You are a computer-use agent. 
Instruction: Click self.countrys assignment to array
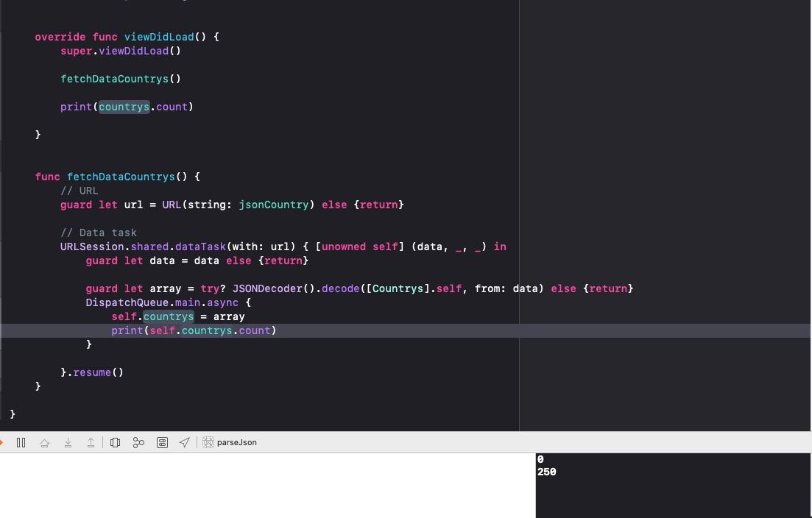(178, 316)
